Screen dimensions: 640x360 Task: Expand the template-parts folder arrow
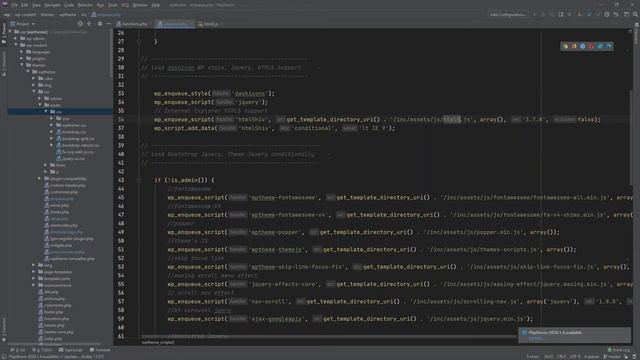[34, 278]
